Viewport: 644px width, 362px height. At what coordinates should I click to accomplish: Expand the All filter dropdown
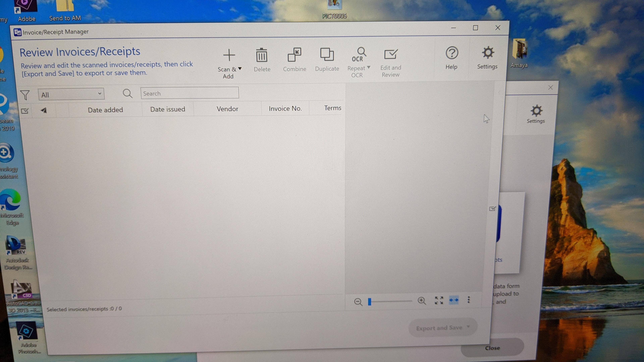pos(71,94)
